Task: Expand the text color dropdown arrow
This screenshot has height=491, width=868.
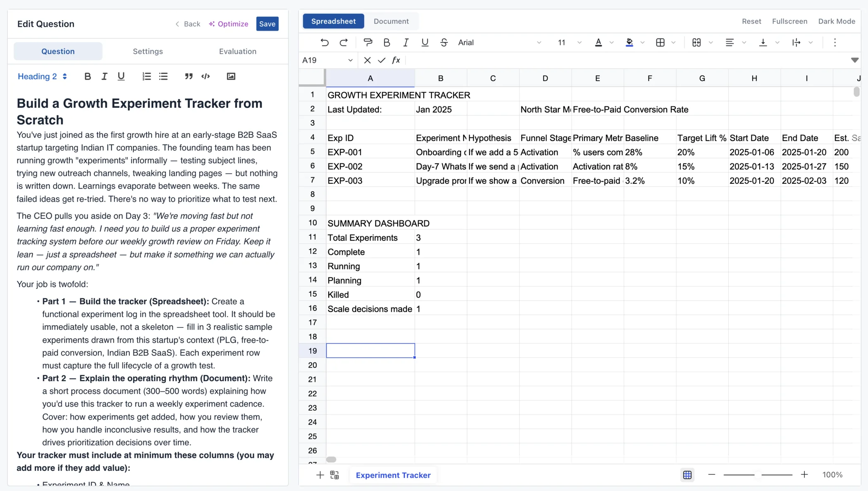Action: click(x=611, y=43)
